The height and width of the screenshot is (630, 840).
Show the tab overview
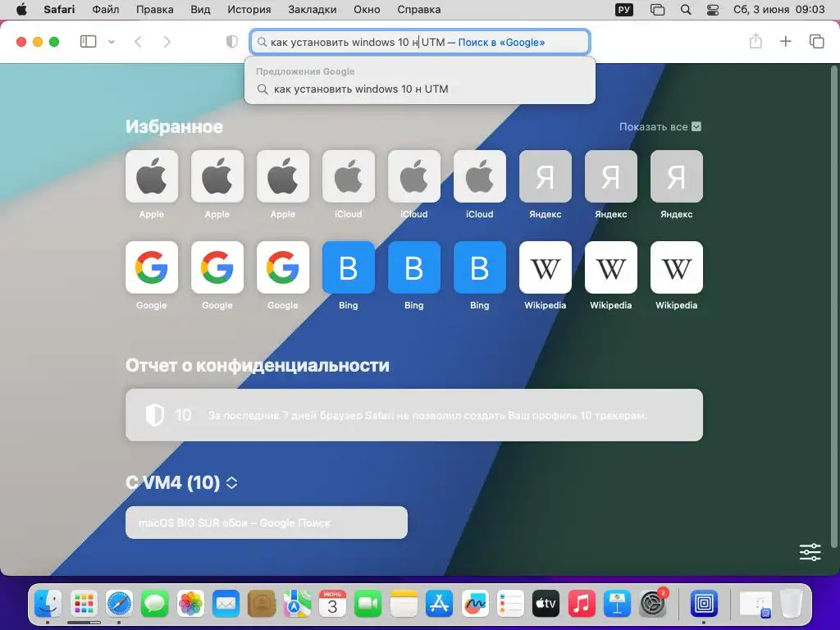click(x=816, y=41)
